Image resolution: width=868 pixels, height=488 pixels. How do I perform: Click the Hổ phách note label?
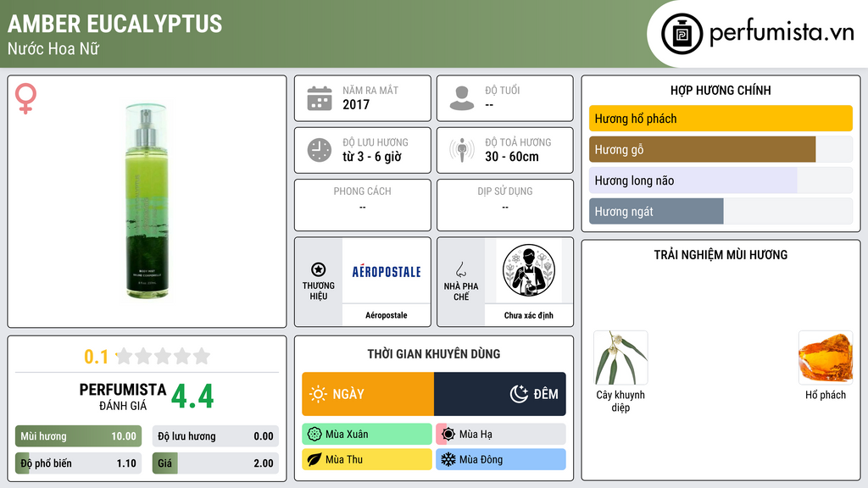826,395
